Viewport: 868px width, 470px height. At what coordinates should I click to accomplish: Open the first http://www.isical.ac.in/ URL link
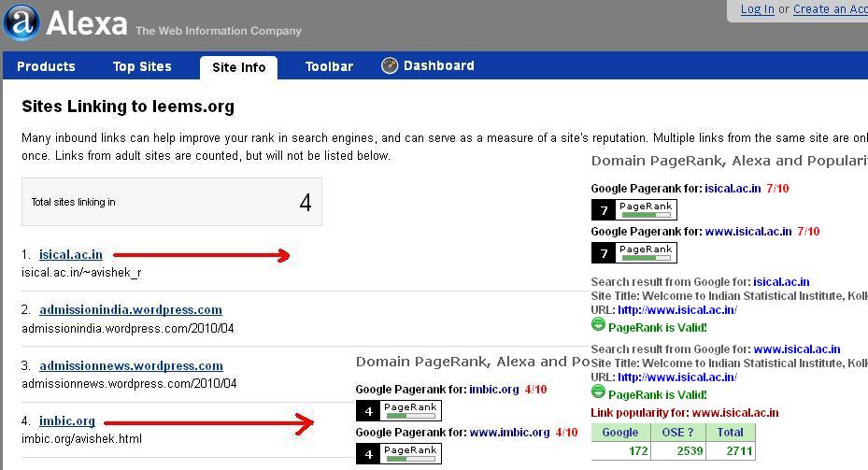677,310
